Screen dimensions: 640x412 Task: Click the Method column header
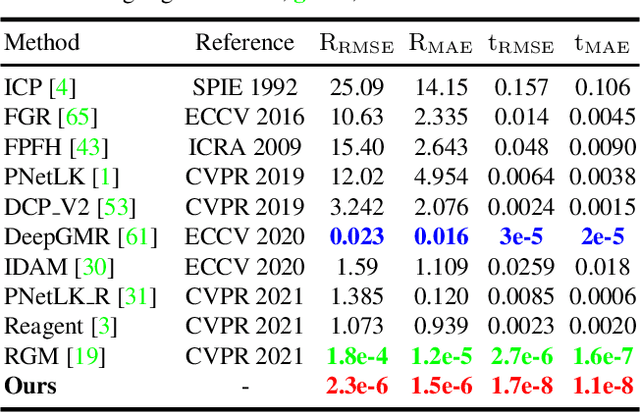pyautogui.click(x=42, y=42)
